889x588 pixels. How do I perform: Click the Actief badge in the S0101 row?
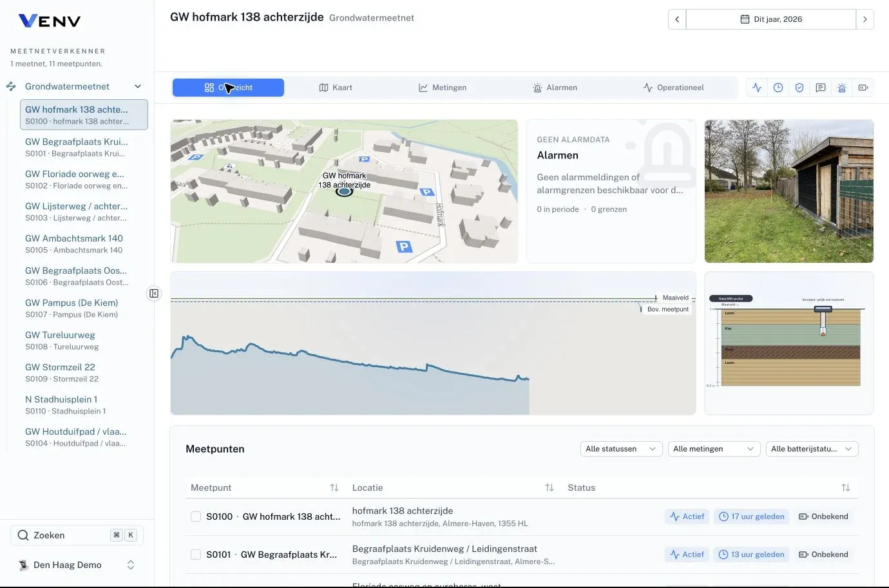tap(687, 555)
